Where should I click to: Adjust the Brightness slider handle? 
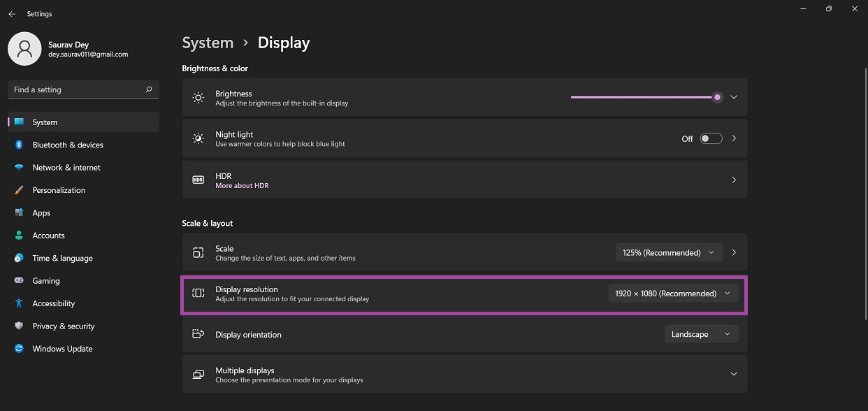pos(717,96)
